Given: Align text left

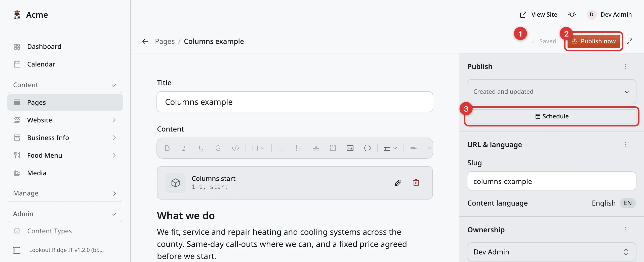Looking at the screenshot, I should pos(413,148).
